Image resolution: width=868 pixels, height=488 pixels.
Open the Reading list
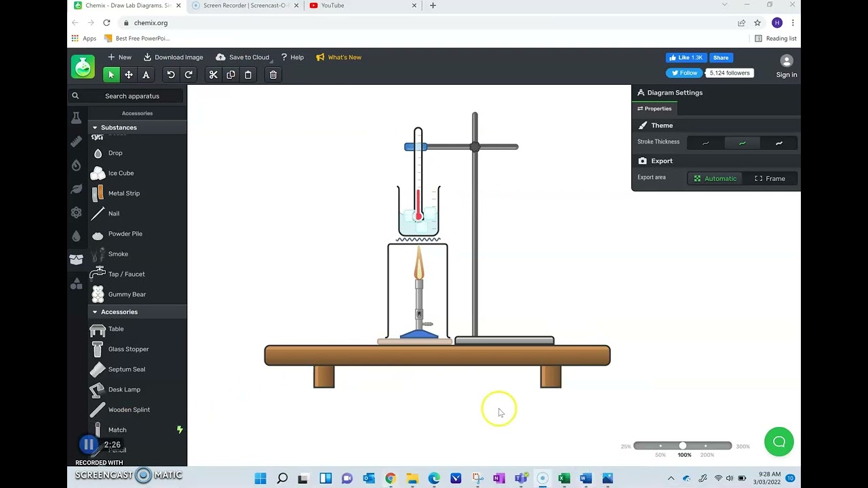pos(776,39)
